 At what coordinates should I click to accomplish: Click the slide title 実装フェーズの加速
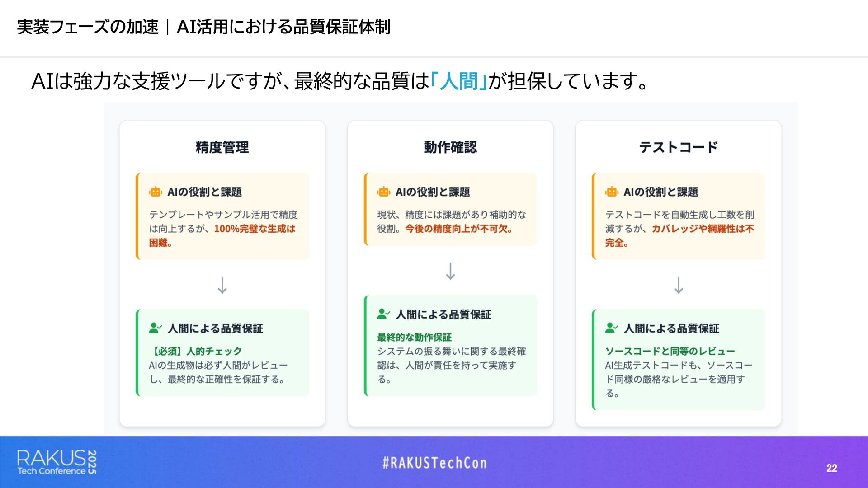click(x=88, y=27)
